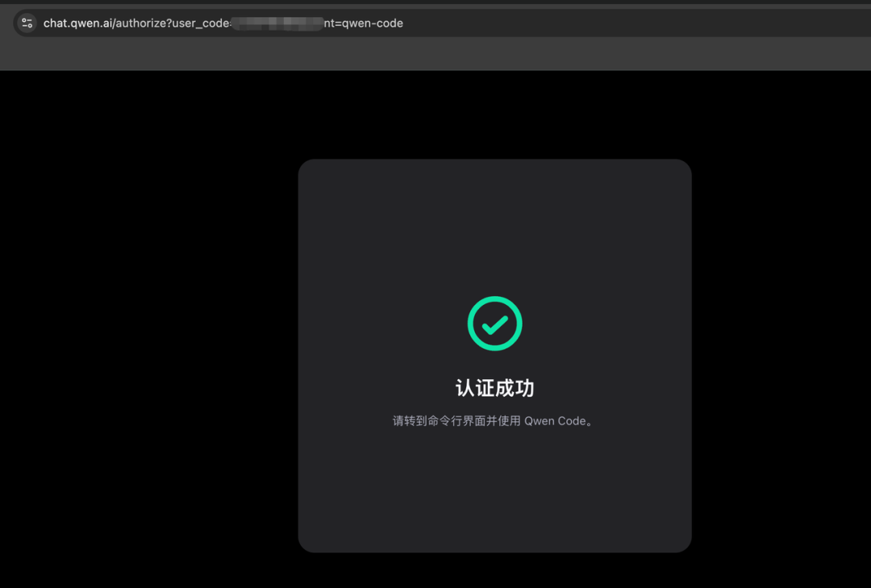
Task: Select the toggle-style badge in the address bar
Action: pos(27,23)
